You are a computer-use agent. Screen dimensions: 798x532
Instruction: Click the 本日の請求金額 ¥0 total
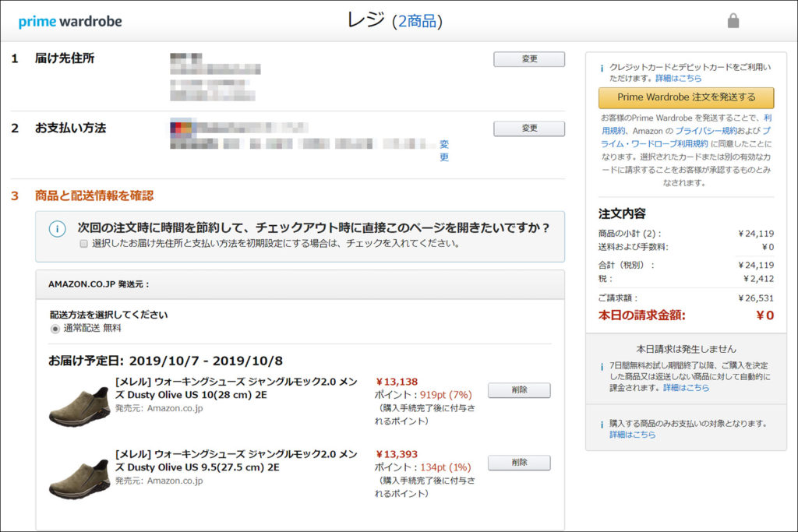pyautogui.click(x=765, y=315)
